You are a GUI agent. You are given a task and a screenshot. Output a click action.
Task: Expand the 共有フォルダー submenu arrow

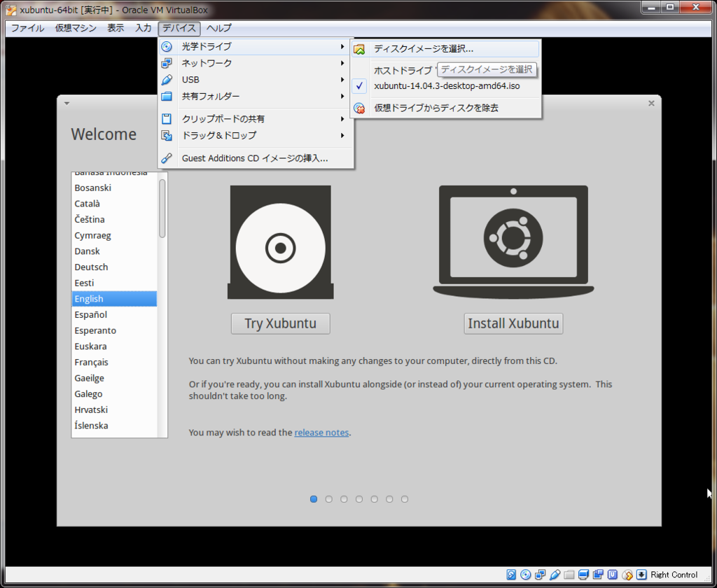tap(342, 97)
